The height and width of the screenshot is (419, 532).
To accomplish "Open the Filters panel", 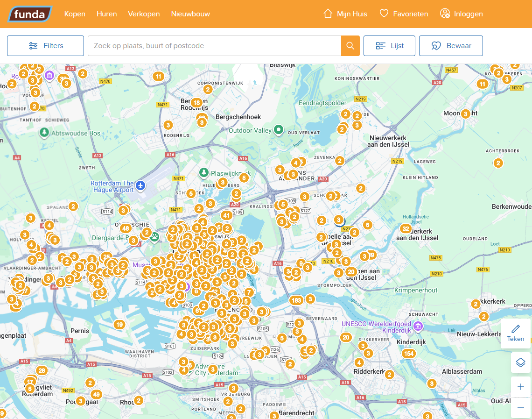I will pos(45,46).
